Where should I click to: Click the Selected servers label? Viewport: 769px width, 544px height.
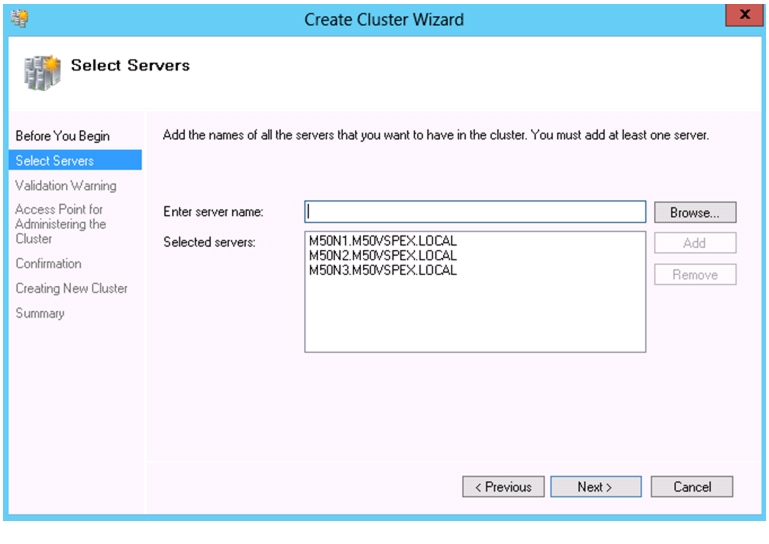click(x=209, y=242)
